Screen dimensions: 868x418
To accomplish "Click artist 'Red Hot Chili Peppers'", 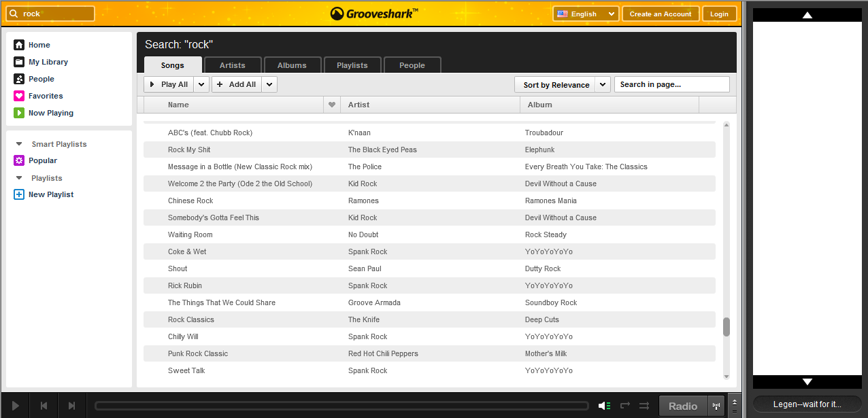I will pyautogui.click(x=383, y=353).
